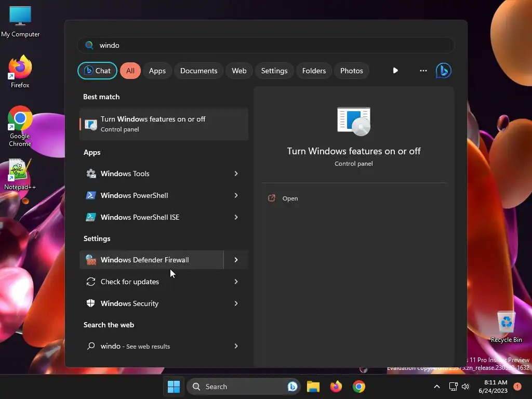Launch Google Chrome from the taskbar

(358, 387)
